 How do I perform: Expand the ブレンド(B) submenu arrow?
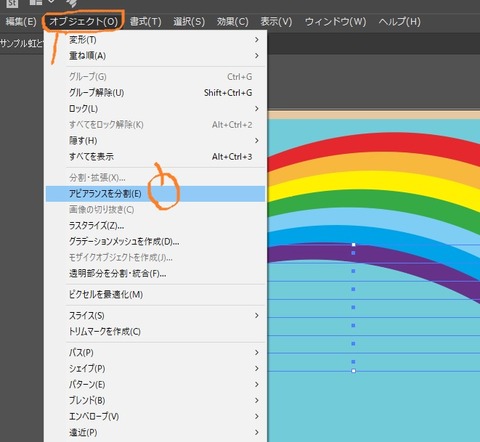coord(257,400)
